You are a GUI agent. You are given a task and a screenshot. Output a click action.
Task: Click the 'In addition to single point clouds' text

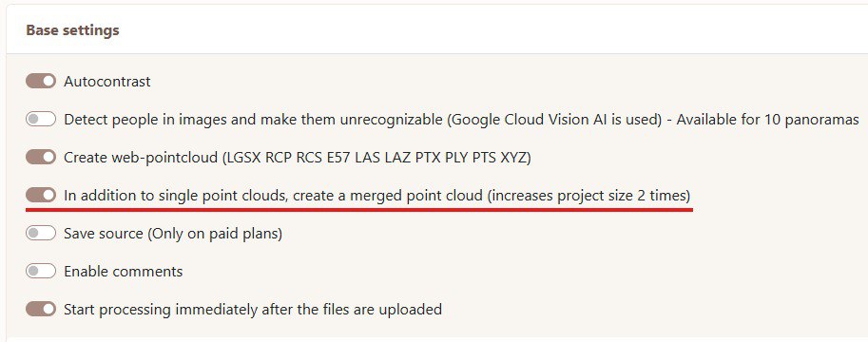click(175, 196)
